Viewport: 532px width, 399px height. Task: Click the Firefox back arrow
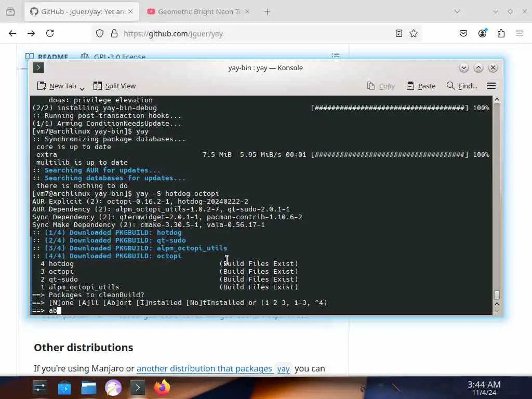12,33
